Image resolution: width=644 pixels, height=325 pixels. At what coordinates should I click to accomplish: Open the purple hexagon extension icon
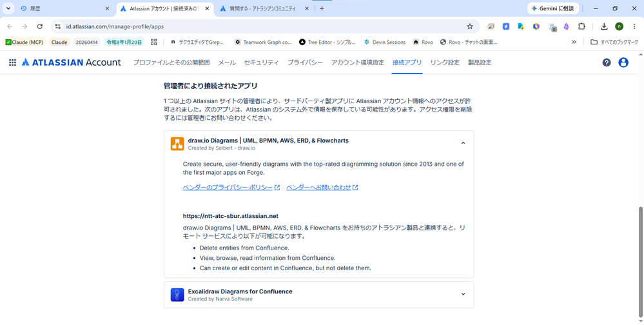coord(536,26)
